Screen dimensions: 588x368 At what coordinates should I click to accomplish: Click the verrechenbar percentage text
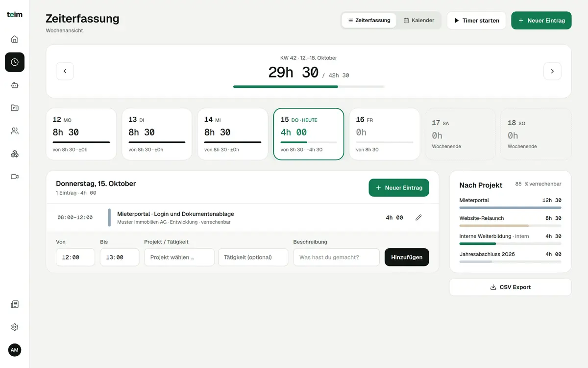[x=538, y=184]
